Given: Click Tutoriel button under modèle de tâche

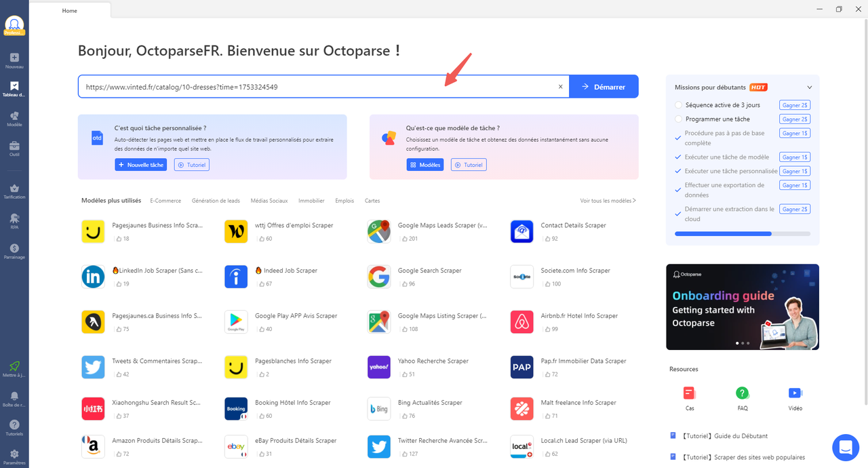Looking at the screenshot, I should pos(469,165).
